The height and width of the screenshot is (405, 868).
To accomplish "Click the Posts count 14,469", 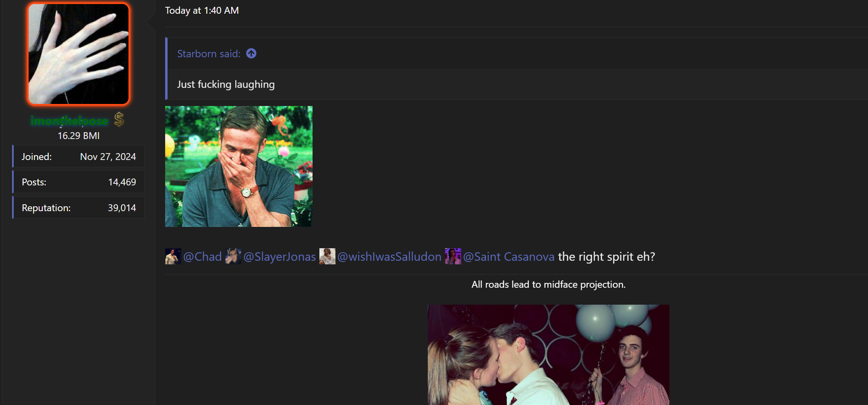I will point(122,182).
